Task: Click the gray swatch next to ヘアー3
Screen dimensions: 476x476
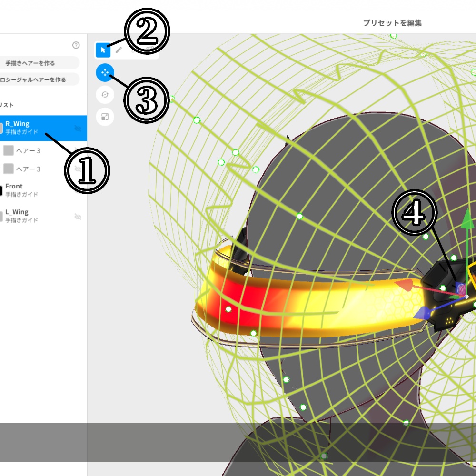Action: [x=8, y=150]
